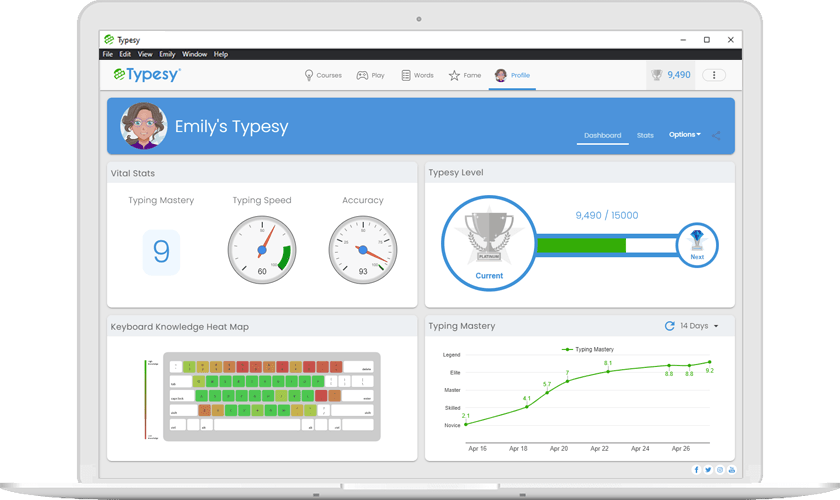Screen dimensions: 840x500
Task: Open the Courses lightbulb tab
Action: (x=323, y=76)
